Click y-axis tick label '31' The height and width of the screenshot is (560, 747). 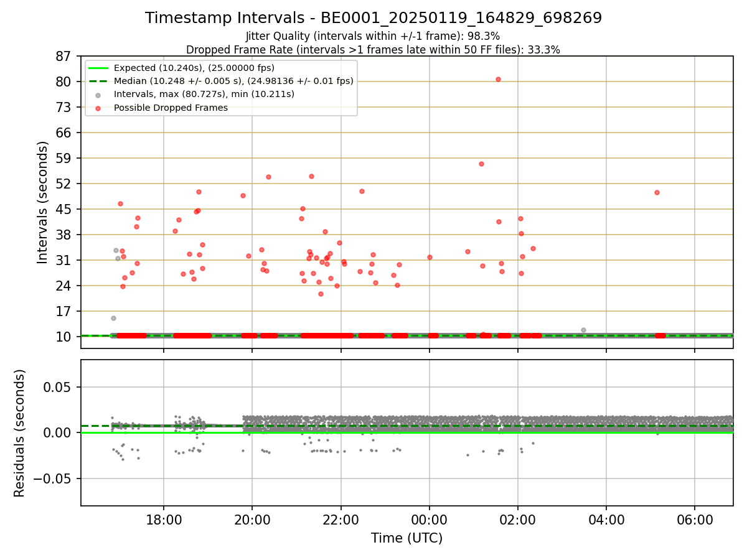point(64,260)
